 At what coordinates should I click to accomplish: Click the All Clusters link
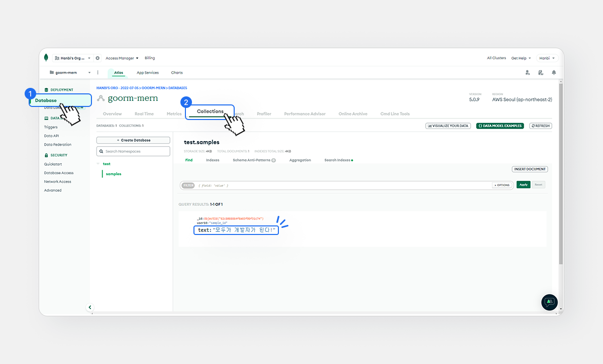496,58
